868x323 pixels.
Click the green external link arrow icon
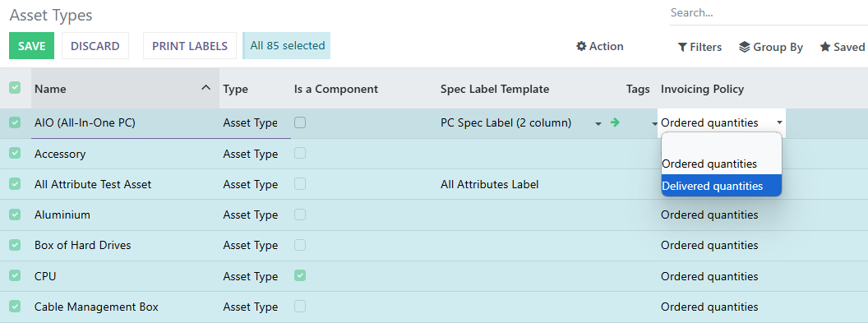[x=615, y=122]
